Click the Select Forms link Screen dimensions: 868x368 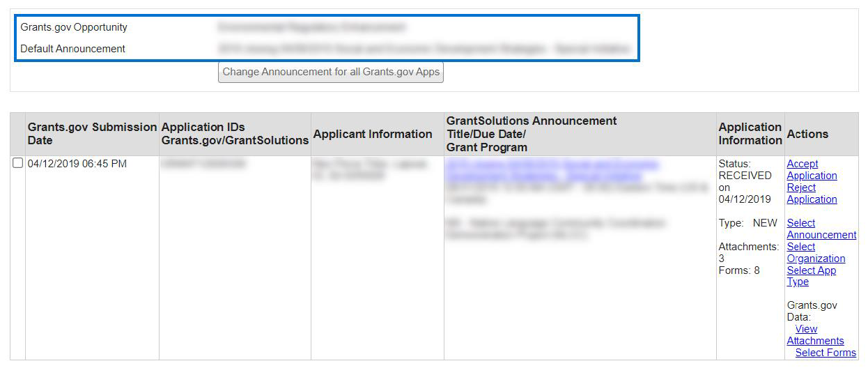[x=826, y=353]
